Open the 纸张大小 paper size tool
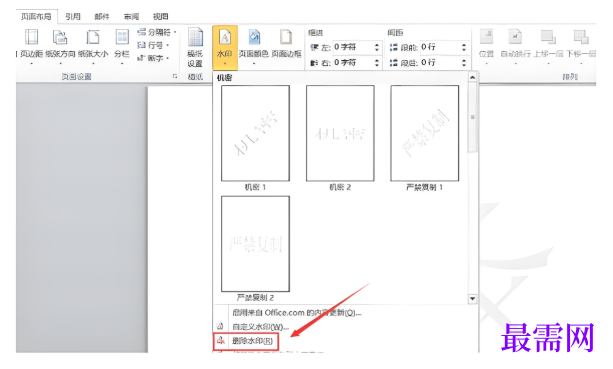Viewport: 613px width, 369px height. 93,46
